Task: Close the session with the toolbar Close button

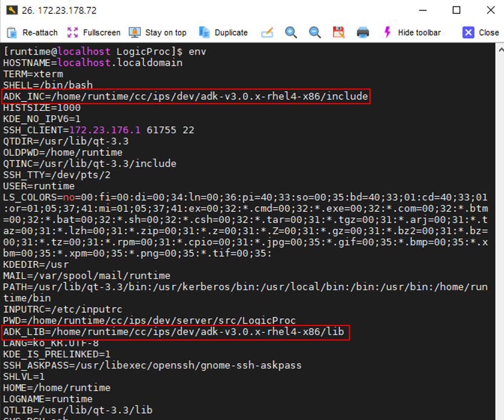Action: (480, 32)
